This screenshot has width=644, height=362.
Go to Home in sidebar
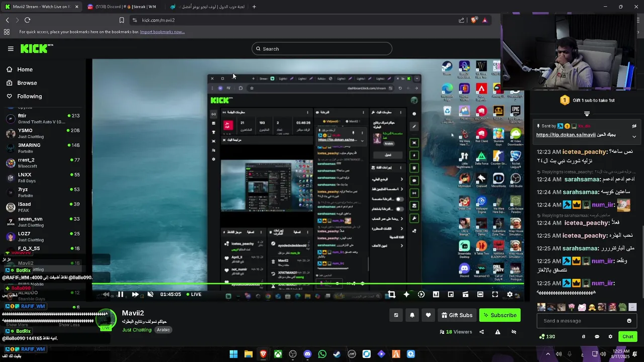[25, 69]
